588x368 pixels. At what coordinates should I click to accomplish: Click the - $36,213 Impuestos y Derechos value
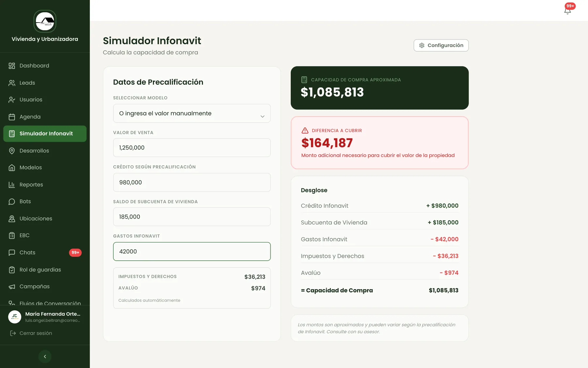446,256
